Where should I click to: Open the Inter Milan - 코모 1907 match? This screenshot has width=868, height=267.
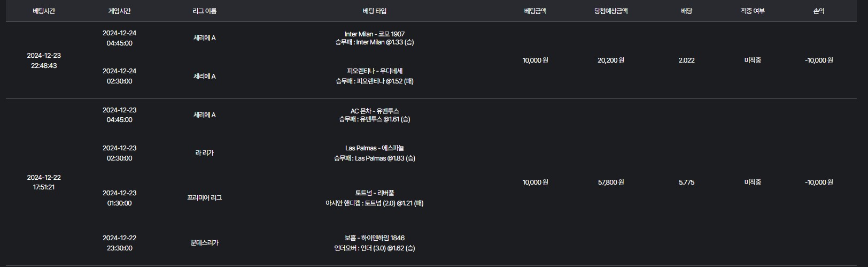[374, 34]
